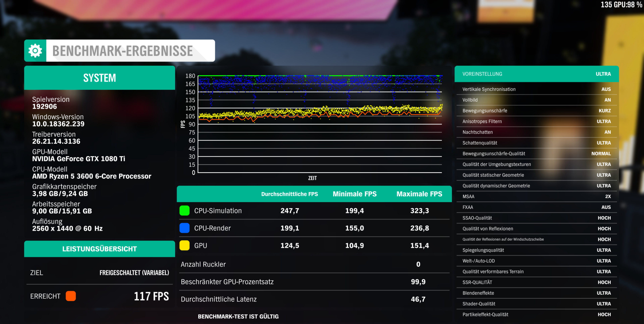The image size is (644, 324).
Task: Click the Durchschnittliche FPS column header
Action: pos(290,194)
